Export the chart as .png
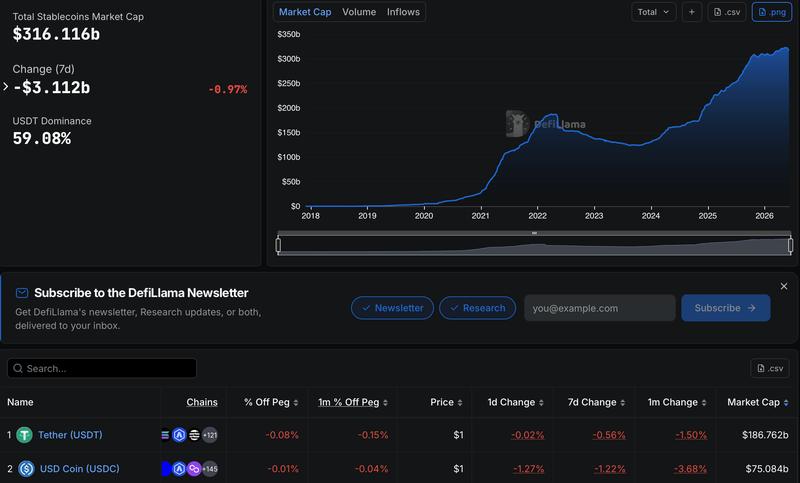Image resolution: width=800 pixels, height=483 pixels. coord(772,12)
